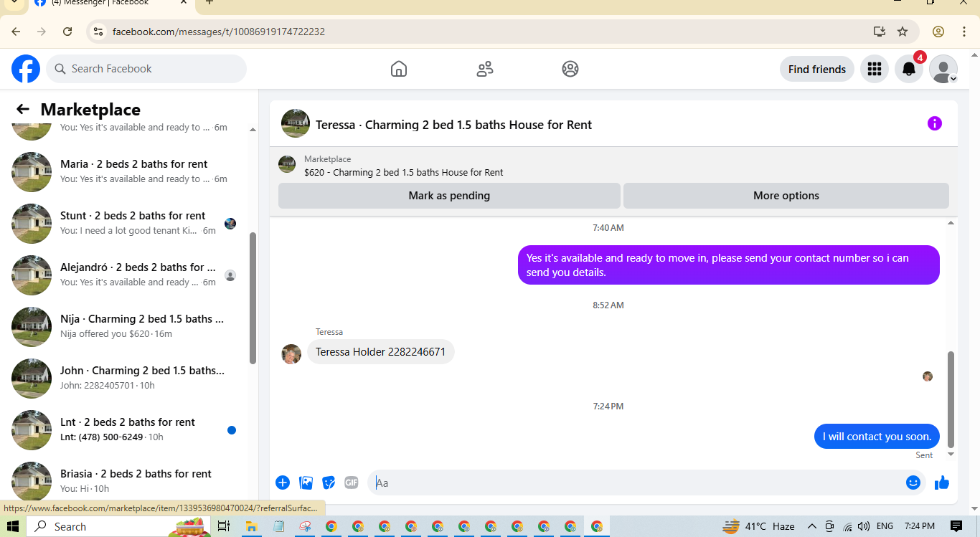
Task: Click the Windows taskbar Search box
Action: click(118, 526)
